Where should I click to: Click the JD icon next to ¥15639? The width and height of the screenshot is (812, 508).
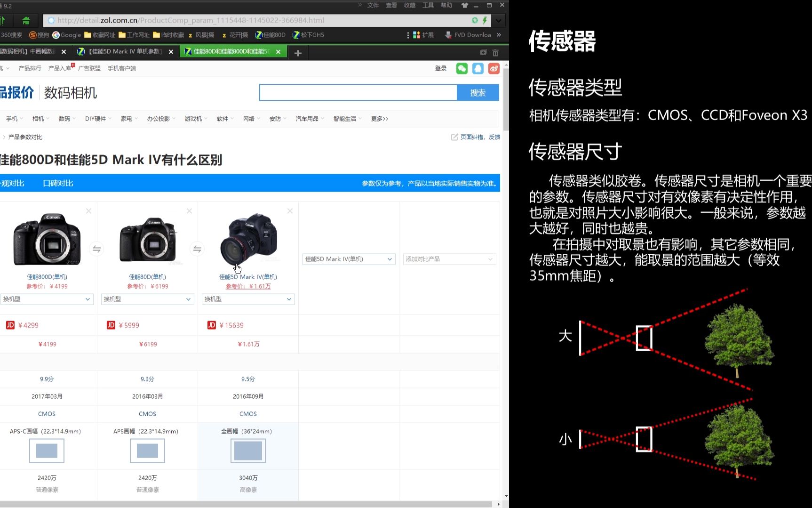tap(212, 325)
